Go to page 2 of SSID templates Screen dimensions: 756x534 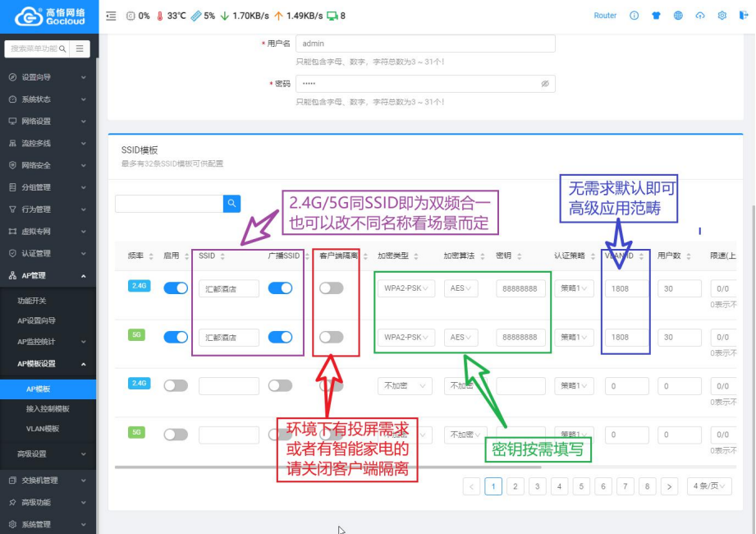[515, 486]
